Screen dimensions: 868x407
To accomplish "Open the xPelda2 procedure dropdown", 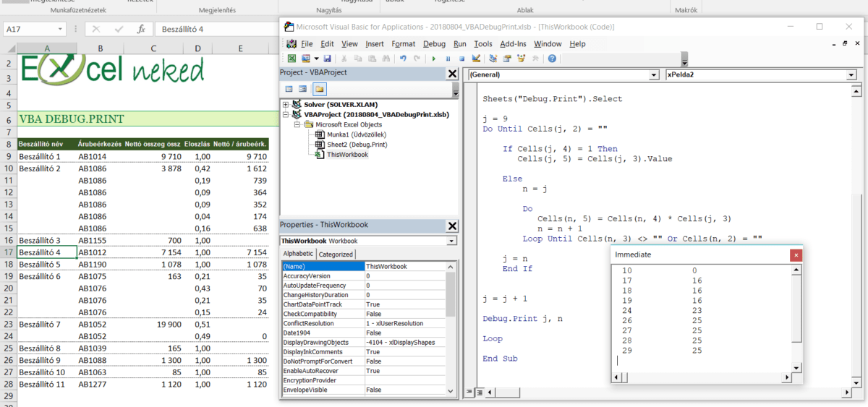I will pos(850,74).
